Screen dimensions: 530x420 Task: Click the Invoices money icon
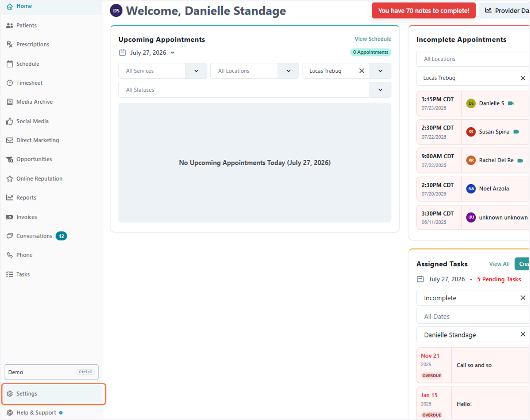tap(10, 217)
